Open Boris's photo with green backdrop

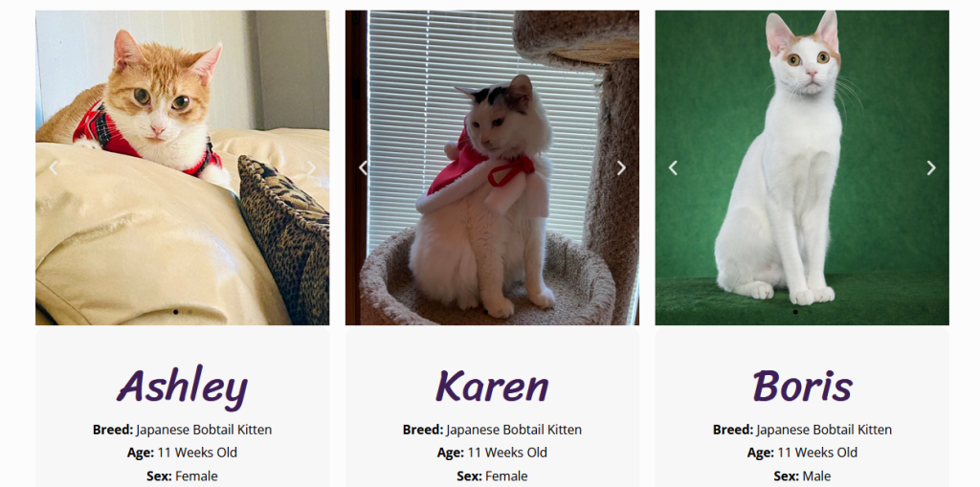tap(803, 167)
